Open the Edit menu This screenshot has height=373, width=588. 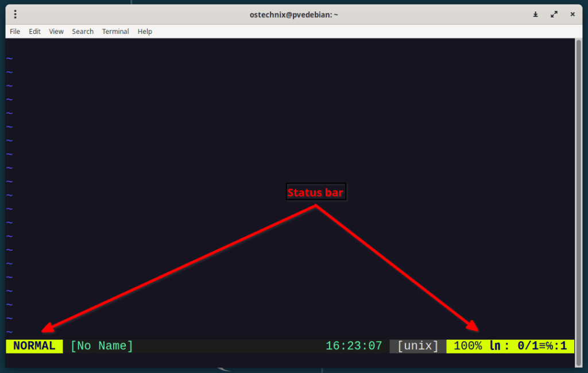pyautogui.click(x=34, y=32)
